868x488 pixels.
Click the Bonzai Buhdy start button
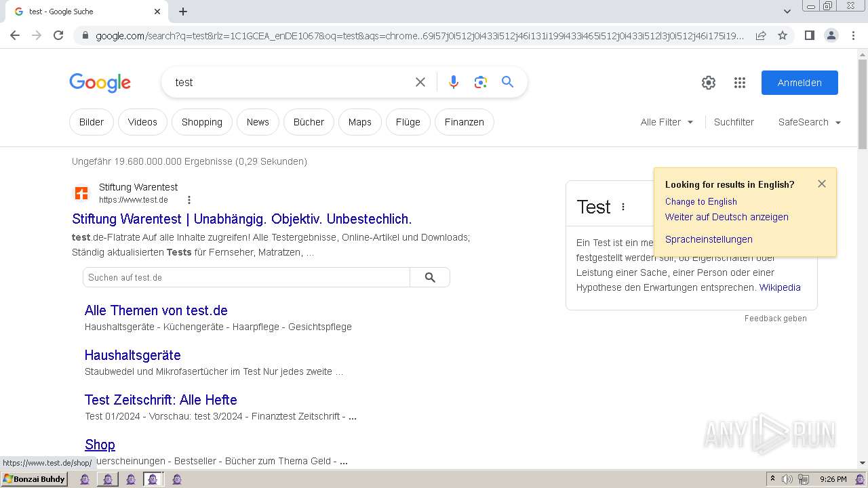pyautogui.click(x=34, y=479)
